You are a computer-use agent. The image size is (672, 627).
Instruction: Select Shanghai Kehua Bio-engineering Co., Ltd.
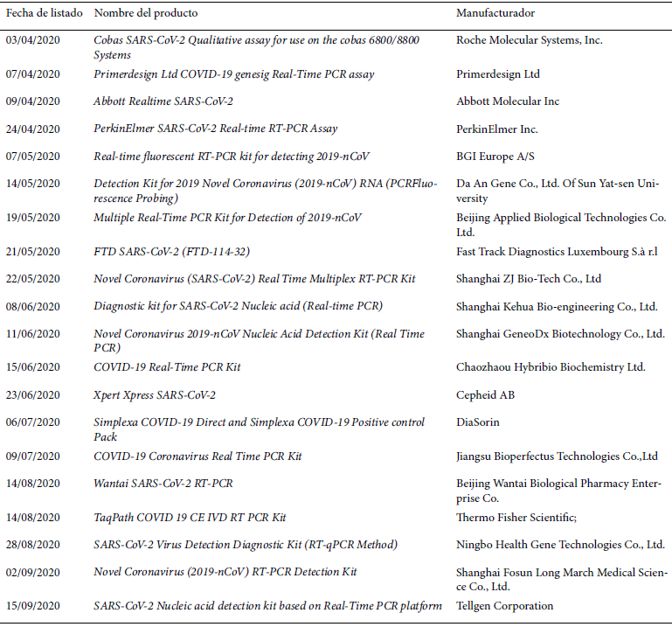(557, 307)
